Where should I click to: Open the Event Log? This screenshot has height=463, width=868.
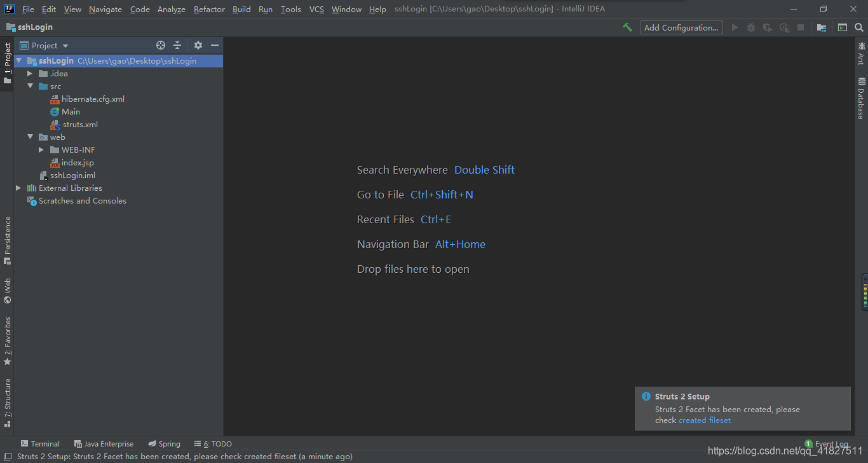click(826, 444)
